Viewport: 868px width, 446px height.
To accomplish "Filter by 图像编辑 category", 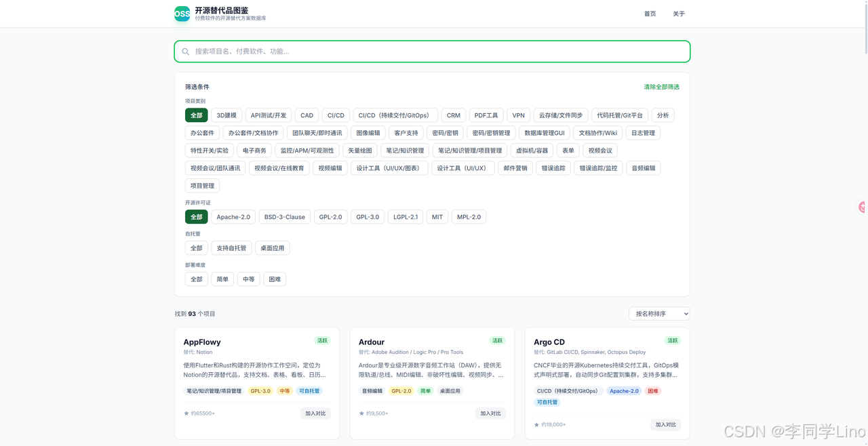I will [x=369, y=133].
